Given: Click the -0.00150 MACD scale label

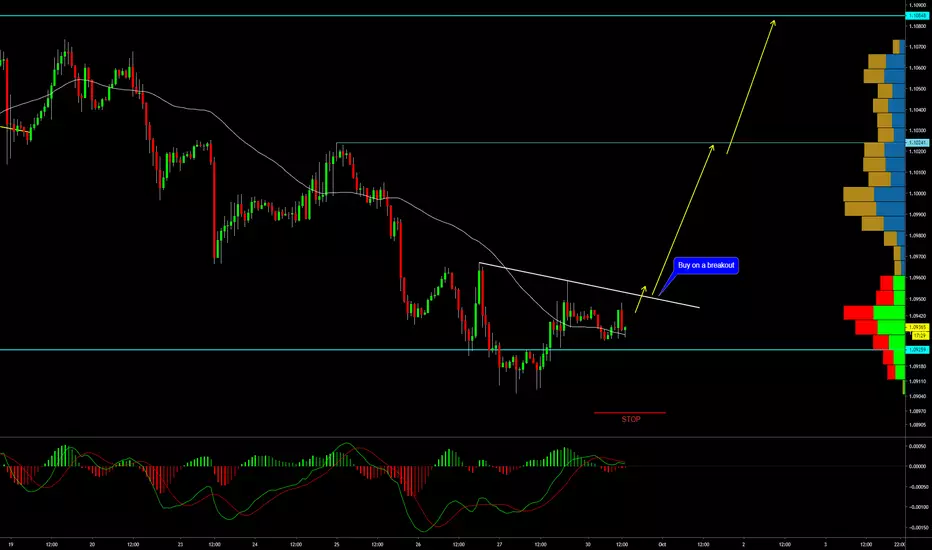Looking at the screenshot, I should point(918,527).
